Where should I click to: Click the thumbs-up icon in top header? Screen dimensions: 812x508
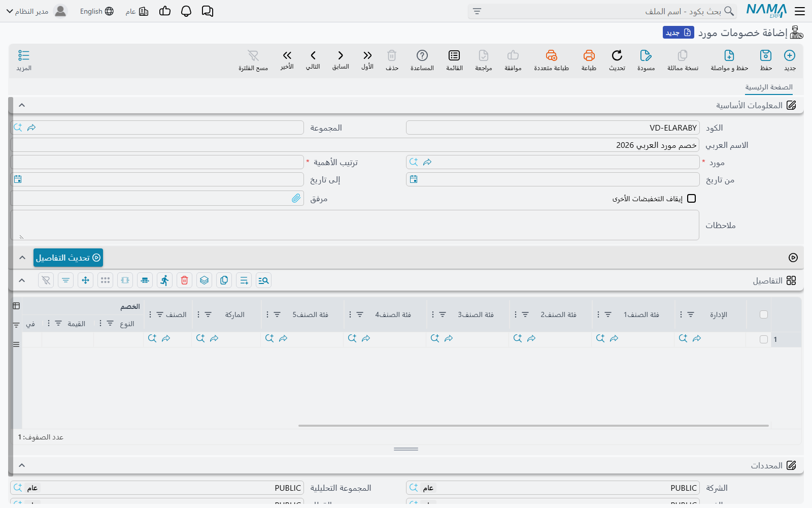165,11
